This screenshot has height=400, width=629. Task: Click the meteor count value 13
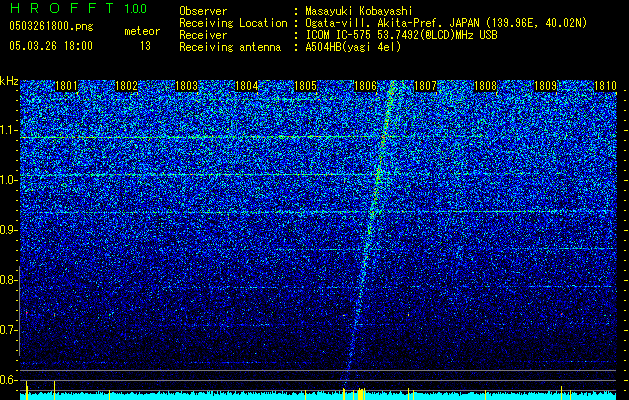coord(145,46)
